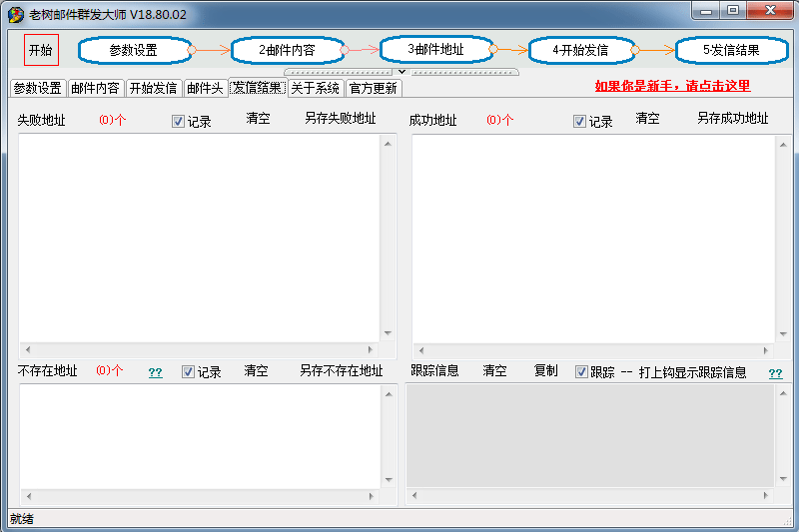Click up arrow of 成功地址 vertical scrollbar
799x532 pixels.
click(783, 145)
